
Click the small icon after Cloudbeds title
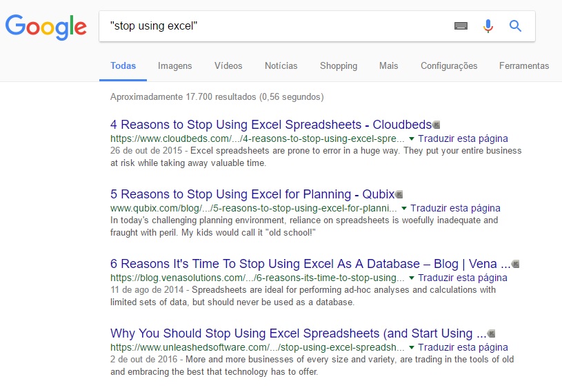click(436, 125)
